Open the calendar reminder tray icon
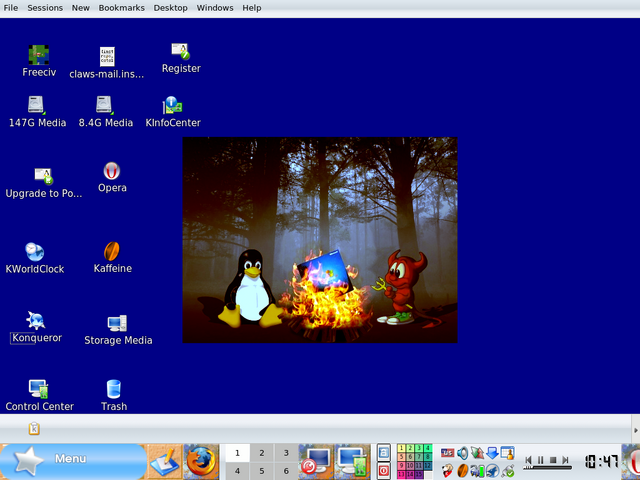The image size is (640, 480). [507, 453]
